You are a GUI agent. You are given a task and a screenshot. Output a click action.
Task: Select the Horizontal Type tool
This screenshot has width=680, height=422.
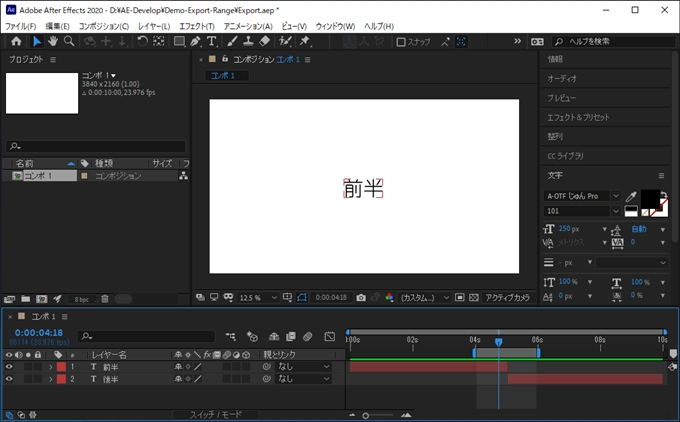[x=212, y=41]
